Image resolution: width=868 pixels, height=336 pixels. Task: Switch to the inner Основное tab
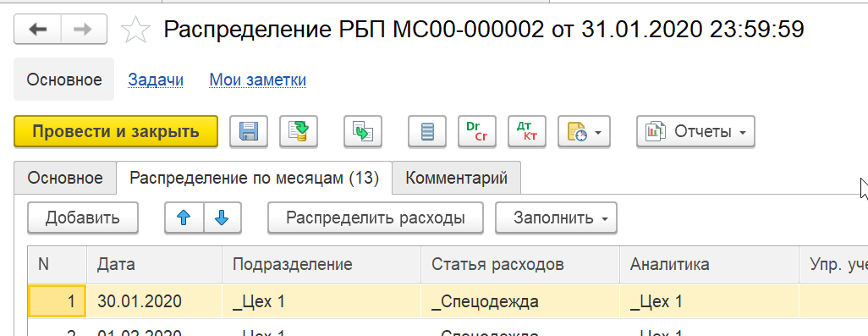click(65, 178)
